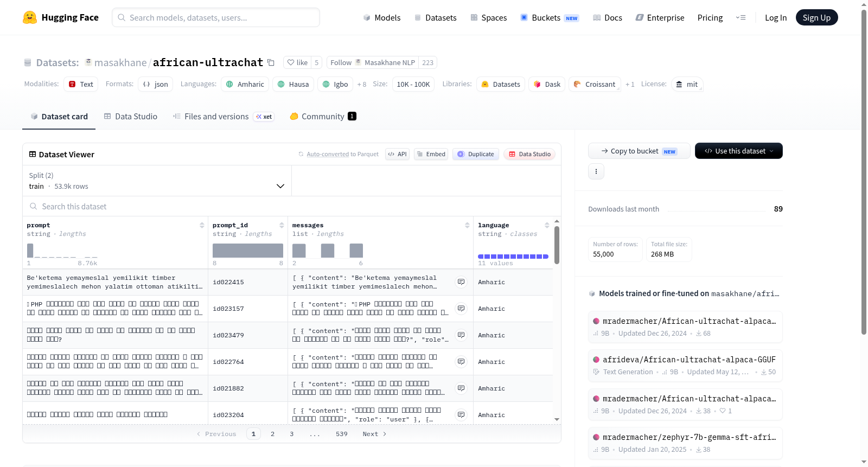Click the mit license tag

click(687, 84)
